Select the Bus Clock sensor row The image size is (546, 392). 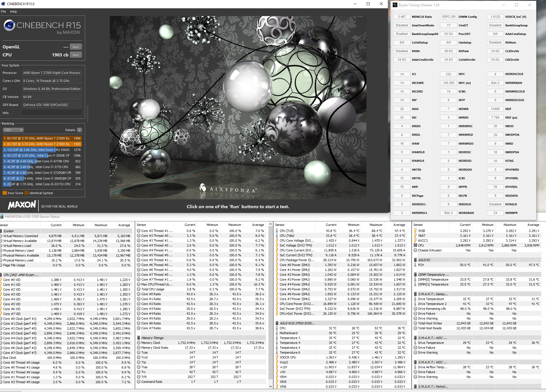[66, 358]
